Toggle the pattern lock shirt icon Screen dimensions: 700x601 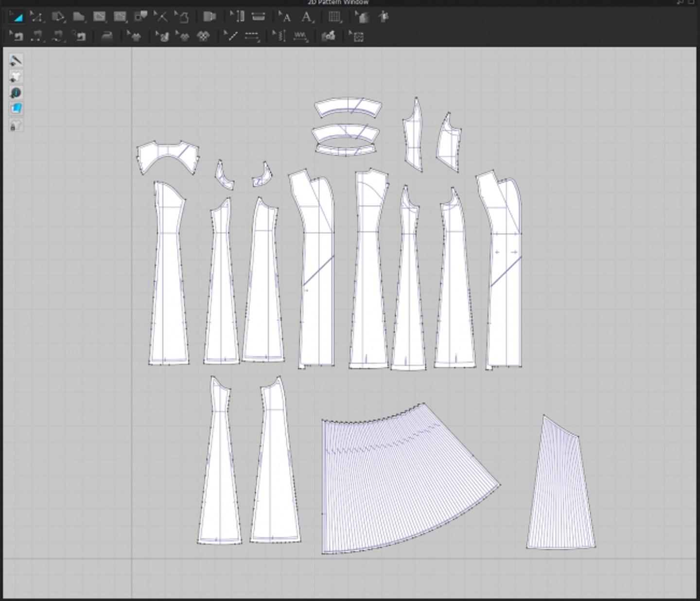pyautogui.click(x=16, y=125)
